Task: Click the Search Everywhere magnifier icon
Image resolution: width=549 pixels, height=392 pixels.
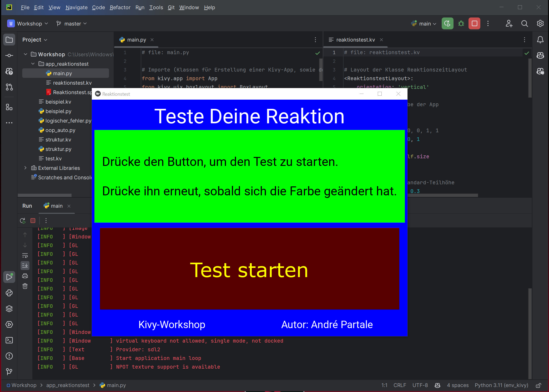Action: click(525, 24)
